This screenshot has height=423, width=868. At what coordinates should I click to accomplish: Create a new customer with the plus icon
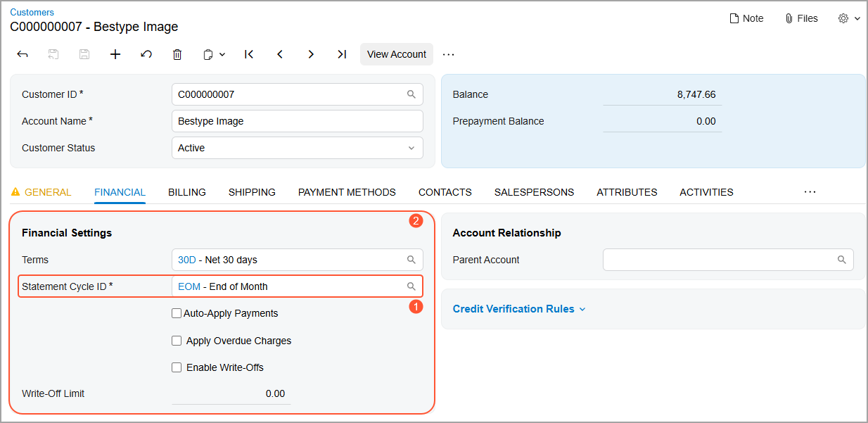[x=115, y=54]
